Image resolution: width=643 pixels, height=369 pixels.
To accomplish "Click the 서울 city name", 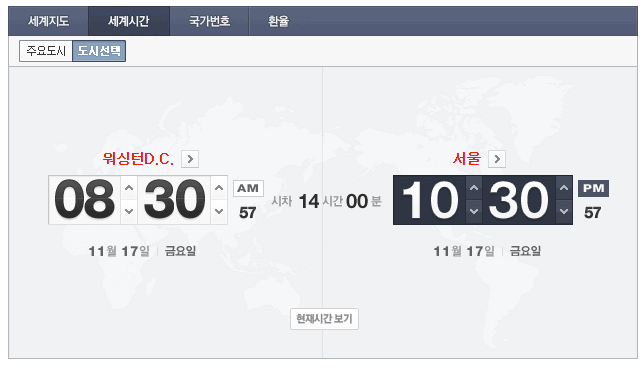I will [x=467, y=159].
